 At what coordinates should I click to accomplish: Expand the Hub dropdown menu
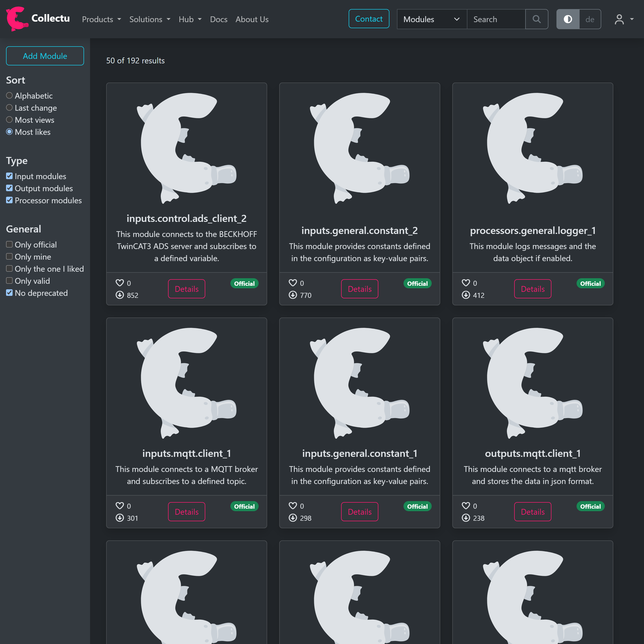(x=190, y=19)
